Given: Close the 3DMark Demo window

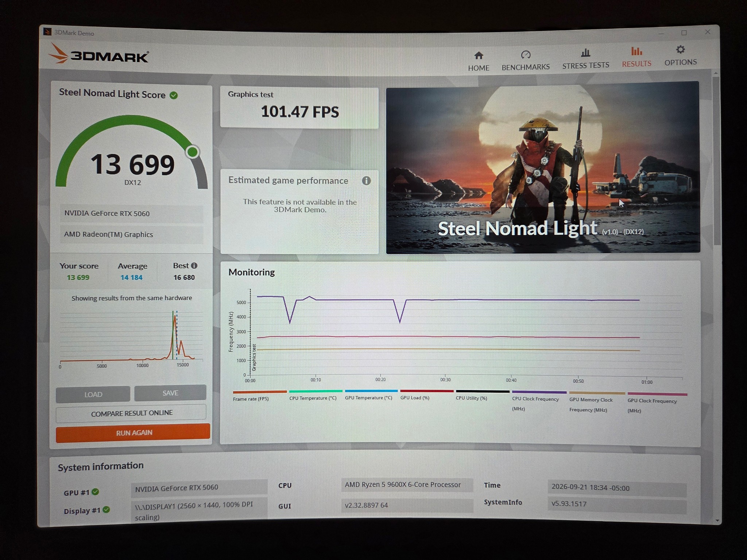Looking at the screenshot, I should 708,32.
